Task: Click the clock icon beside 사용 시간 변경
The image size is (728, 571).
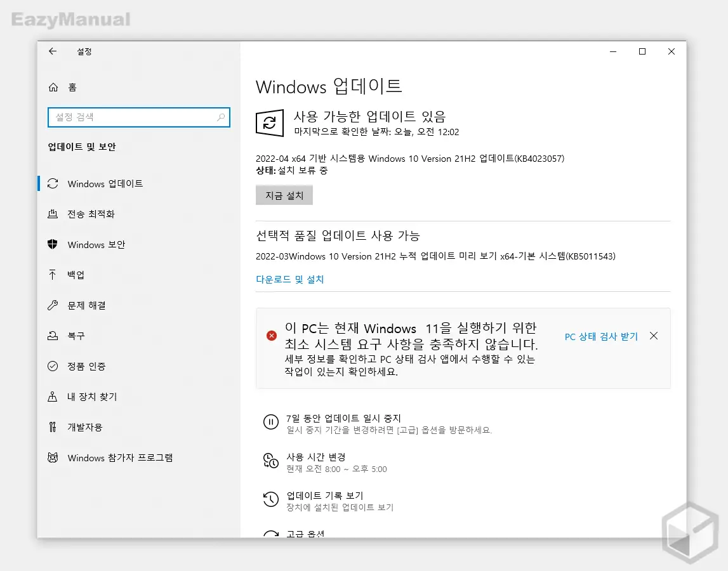Action: pyautogui.click(x=271, y=461)
